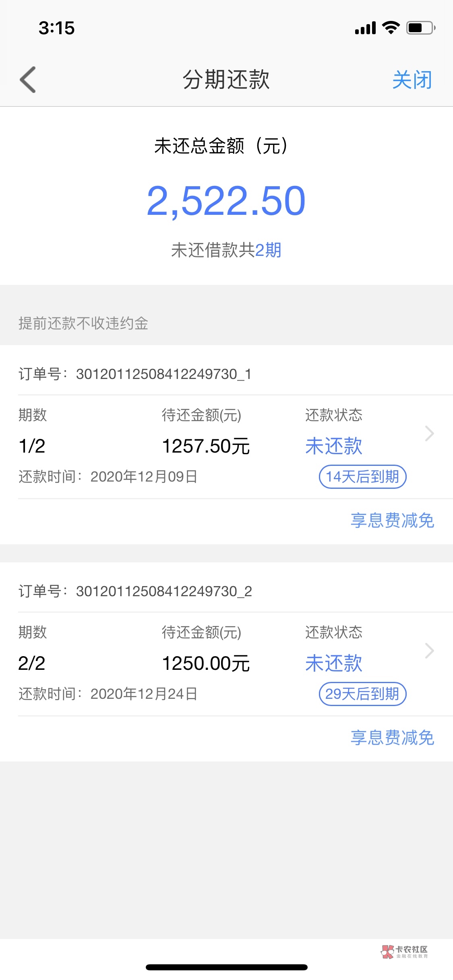The width and height of the screenshot is (453, 980).
Task: Tap the battery icon in status bar
Action: coord(420,28)
